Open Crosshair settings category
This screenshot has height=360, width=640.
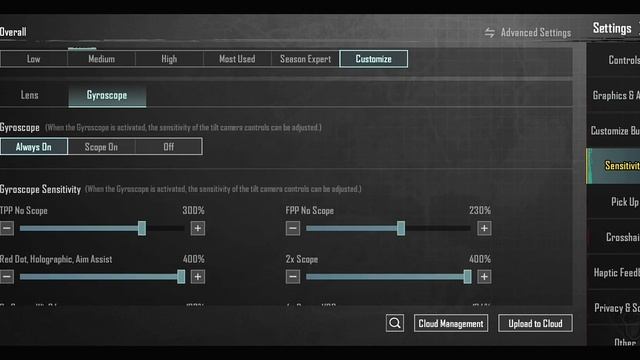[613, 237]
